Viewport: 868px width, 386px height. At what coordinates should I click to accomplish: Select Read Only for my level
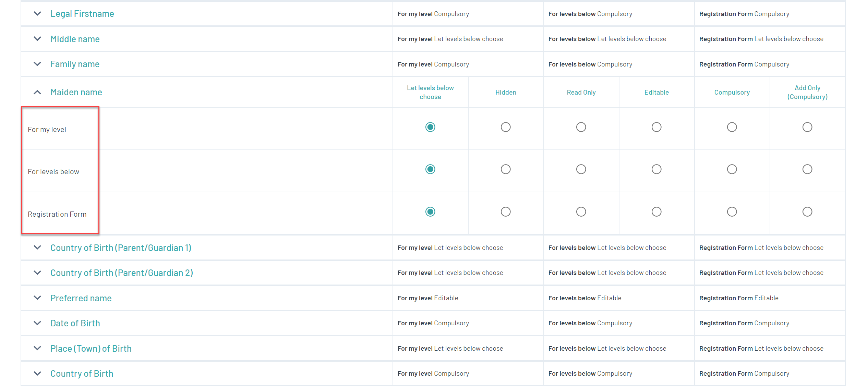click(x=581, y=127)
